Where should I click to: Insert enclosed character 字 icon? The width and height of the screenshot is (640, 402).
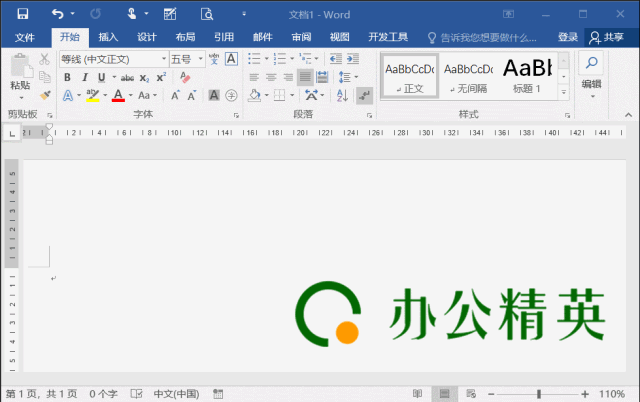(x=231, y=96)
